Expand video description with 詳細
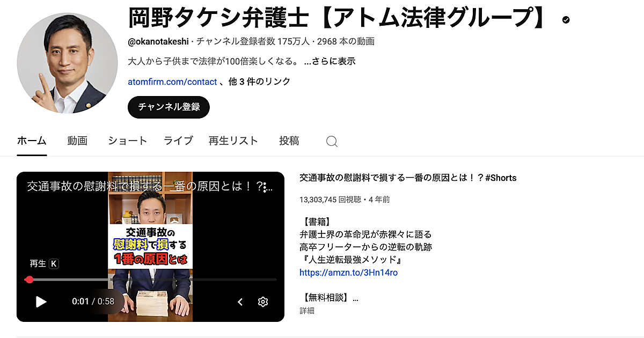Screen dimensions: 644x338 pos(307,311)
